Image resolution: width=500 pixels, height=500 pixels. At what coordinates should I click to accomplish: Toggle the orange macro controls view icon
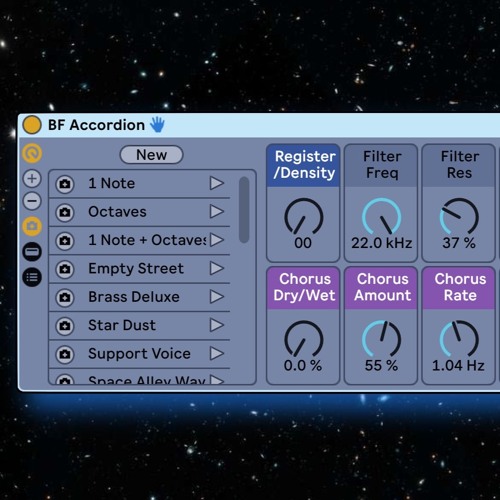(32, 153)
